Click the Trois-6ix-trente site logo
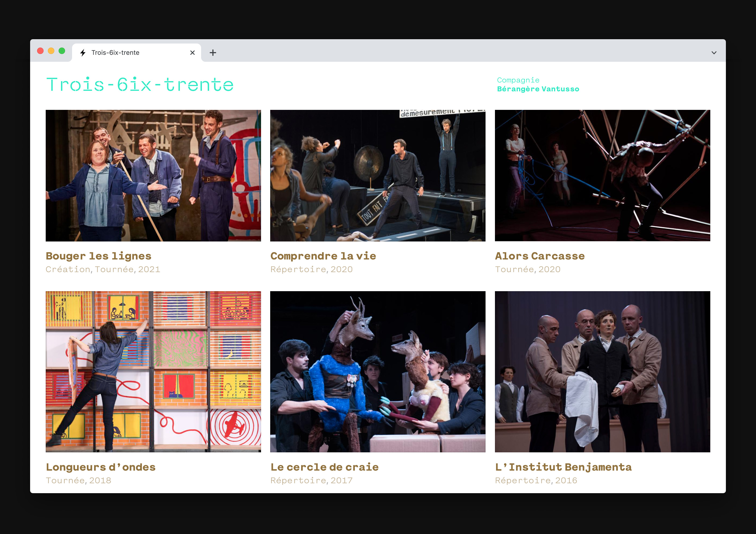The height and width of the screenshot is (534, 756). 140,85
